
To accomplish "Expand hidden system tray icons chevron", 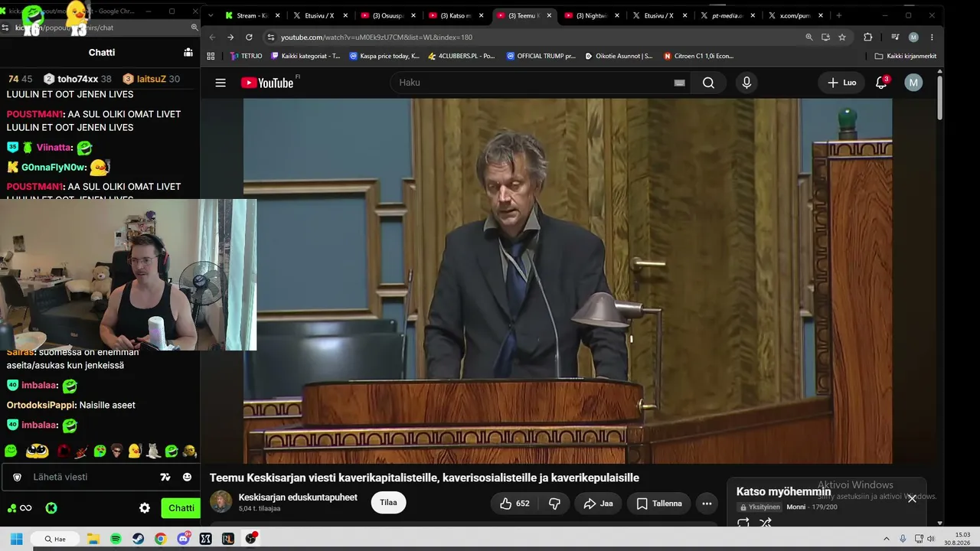I will (887, 539).
